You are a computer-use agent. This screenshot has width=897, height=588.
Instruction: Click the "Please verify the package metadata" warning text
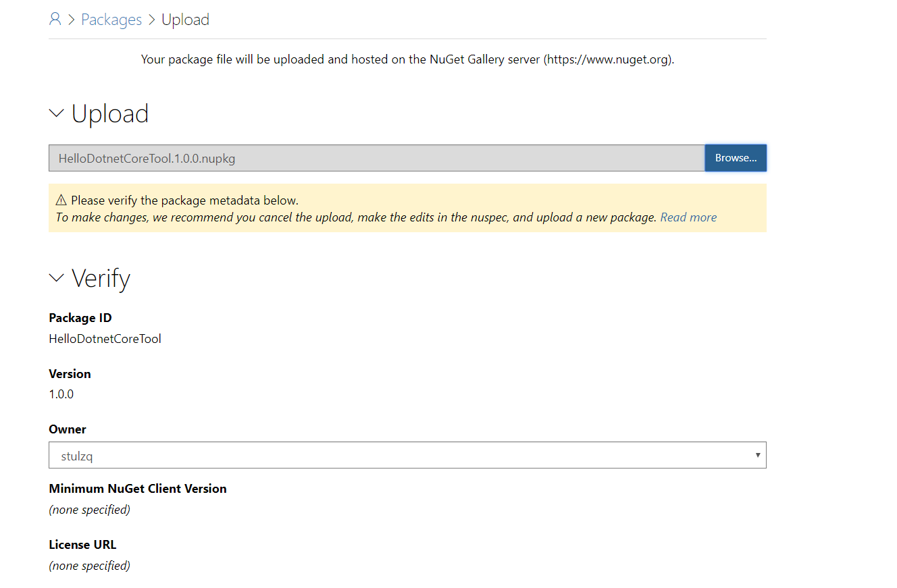tap(184, 201)
